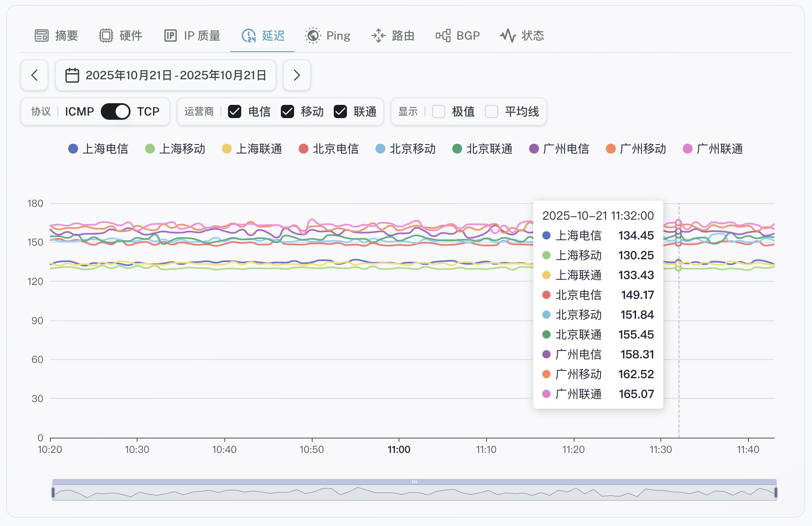Screen dimensions: 812x526
Task: Toggle 北京移动 legend color dot
Action: point(380,149)
